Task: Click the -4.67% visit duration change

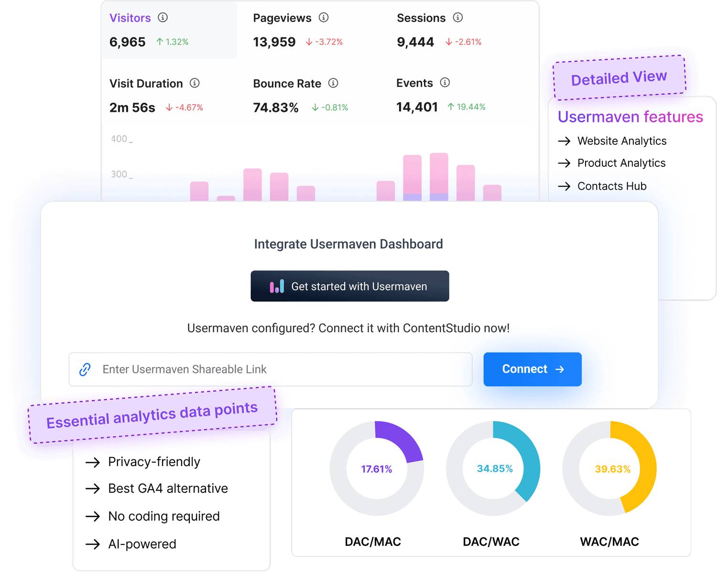Action: (185, 108)
